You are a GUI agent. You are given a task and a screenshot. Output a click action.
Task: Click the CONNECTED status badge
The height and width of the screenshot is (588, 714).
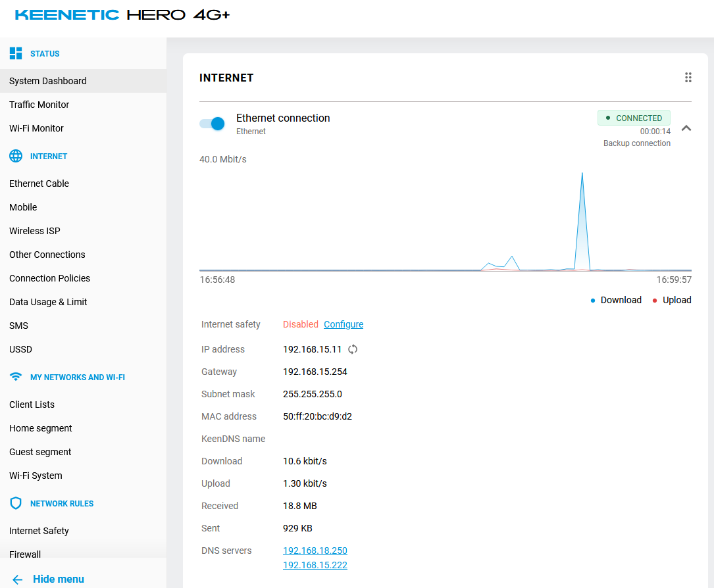[634, 118]
